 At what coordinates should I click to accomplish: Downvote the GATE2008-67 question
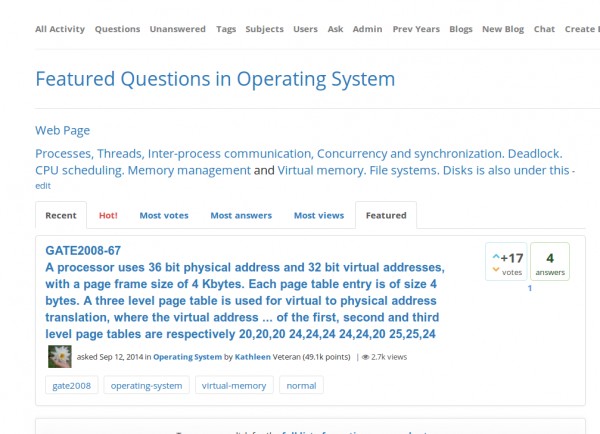tap(496, 269)
